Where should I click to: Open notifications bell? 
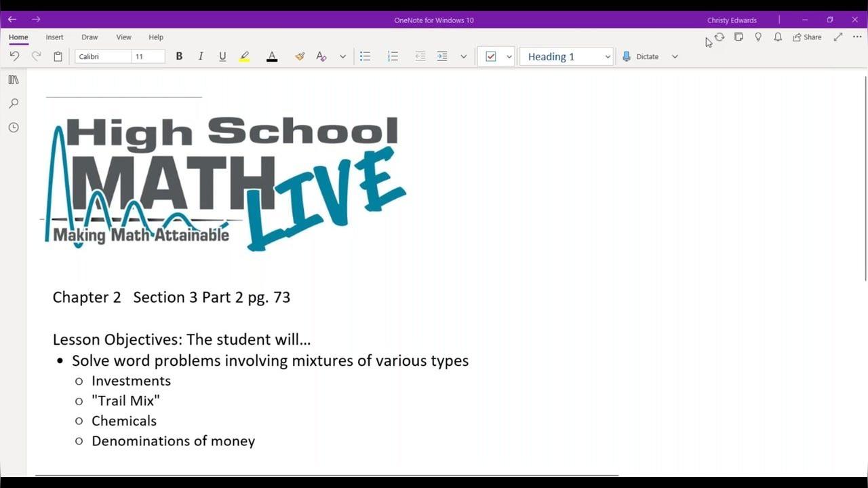[x=778, y=37]
